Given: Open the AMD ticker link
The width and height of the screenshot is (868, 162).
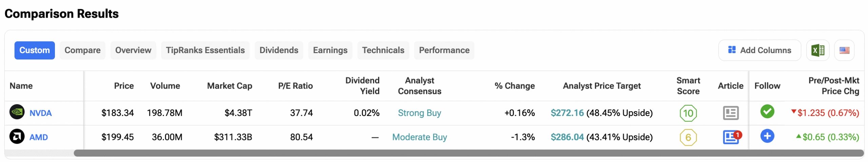Looking at the screenshot, I should [39, 137].
